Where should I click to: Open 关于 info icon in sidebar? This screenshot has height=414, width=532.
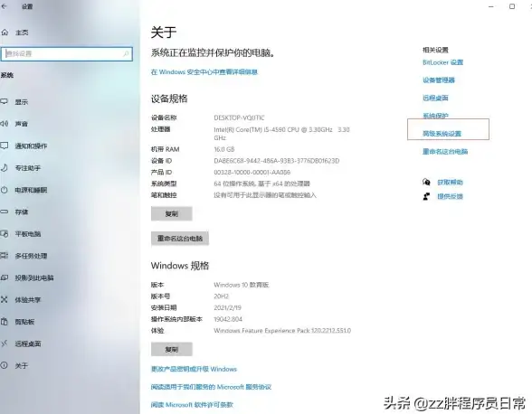pos(4,365)
